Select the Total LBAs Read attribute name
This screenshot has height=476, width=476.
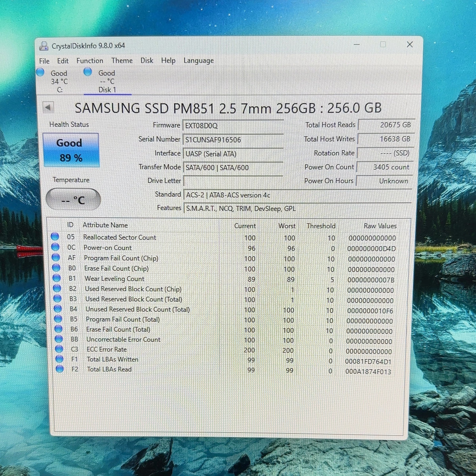(109, 369)
